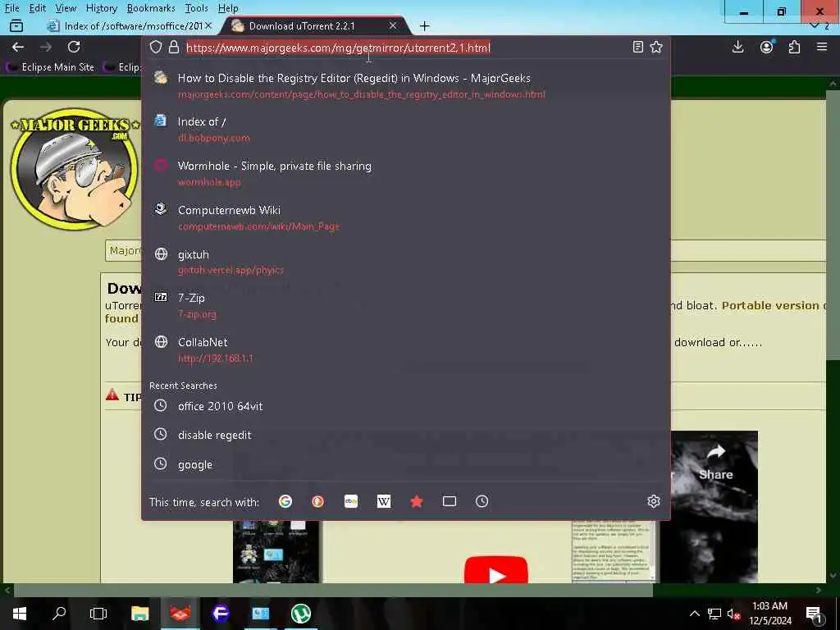
Task: Play the YouTube video thumbnail
Action: pyautogui.click(x=496, y=571)
